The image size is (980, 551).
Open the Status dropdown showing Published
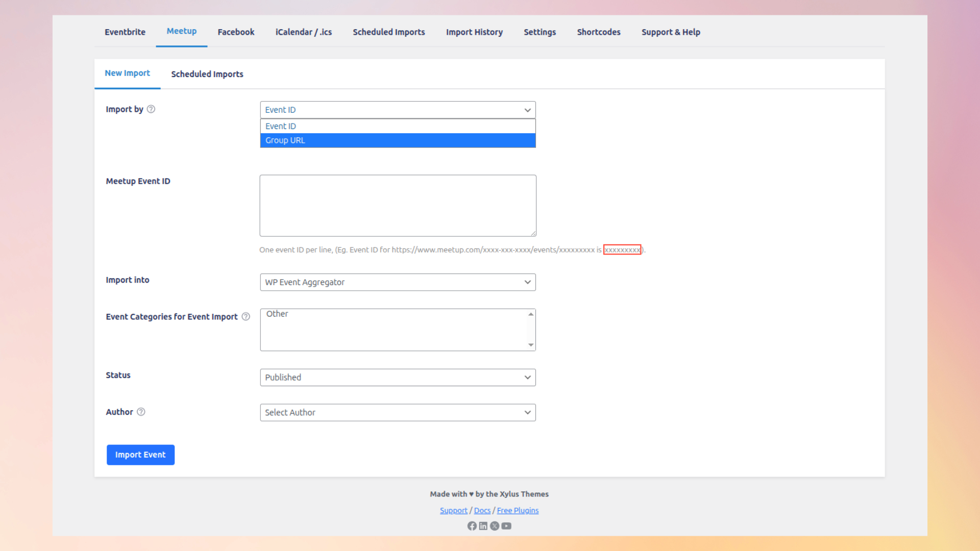point(398,378)
